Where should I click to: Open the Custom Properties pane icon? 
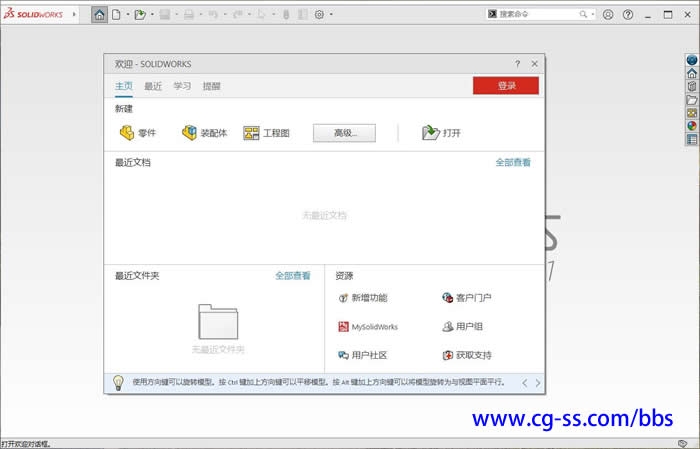click(x=692, y=140)
